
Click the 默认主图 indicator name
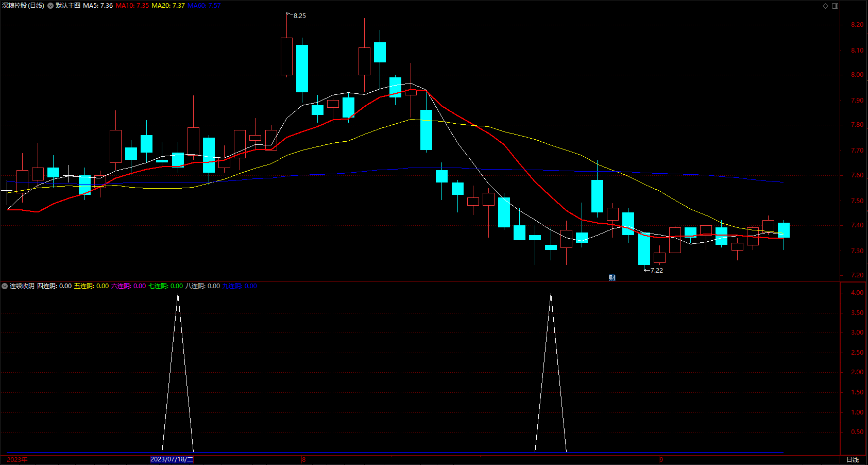click(68, 6)
